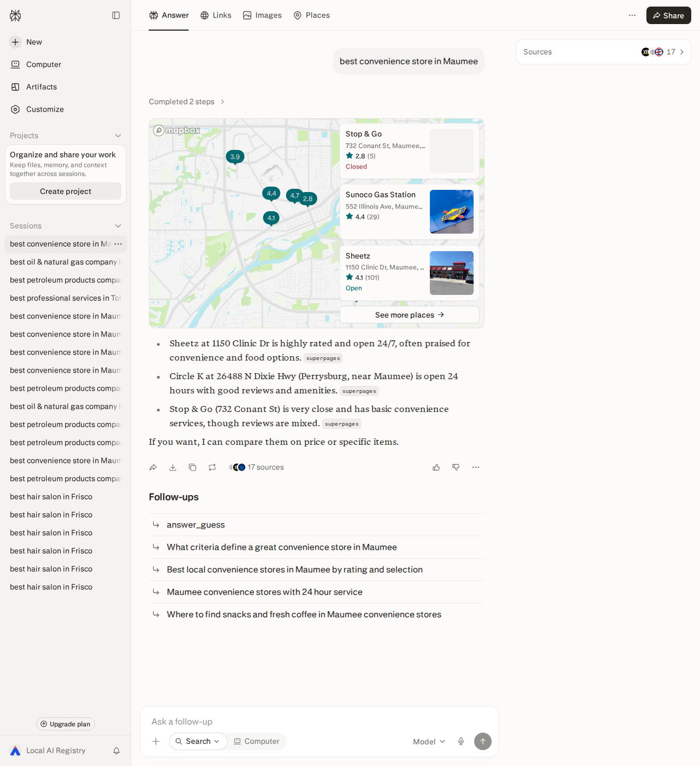Click the submit arrow button
Viewport: 700px width, 766px height.
483,741
